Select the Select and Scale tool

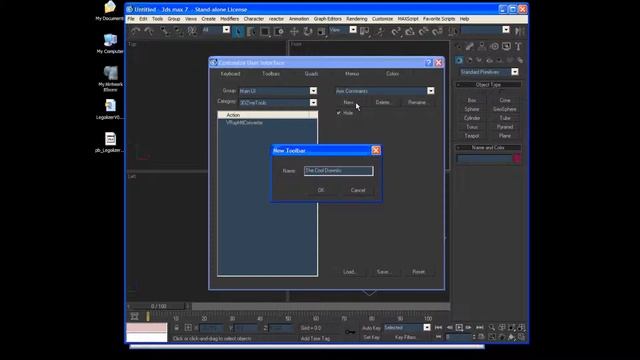pyautogui.click(x=322, y=31)
